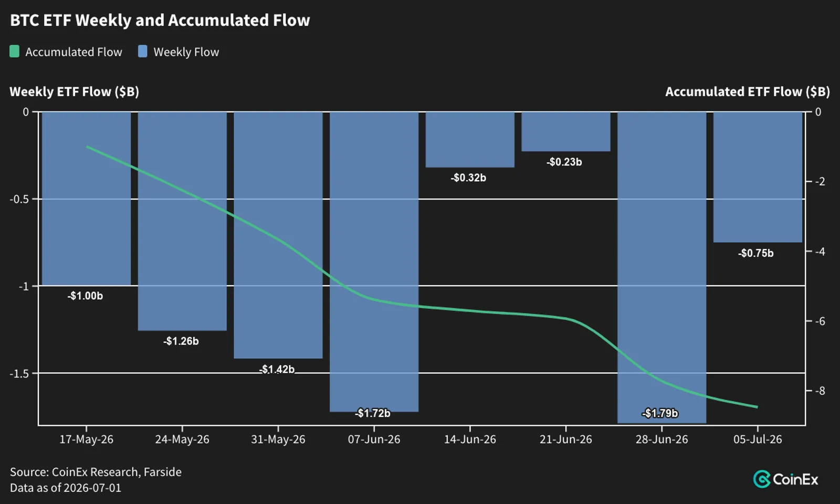
Task: Click the blue Weekly Flow legend swatch
Action: point(143,51)
